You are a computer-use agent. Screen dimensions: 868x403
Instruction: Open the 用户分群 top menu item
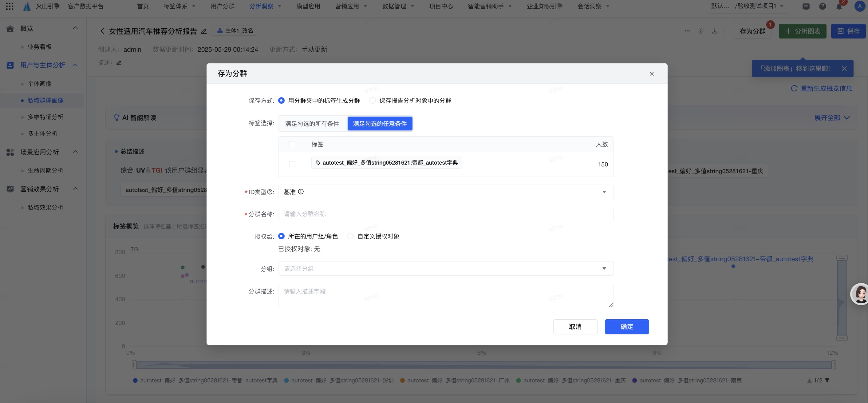[x=223, y=6]
